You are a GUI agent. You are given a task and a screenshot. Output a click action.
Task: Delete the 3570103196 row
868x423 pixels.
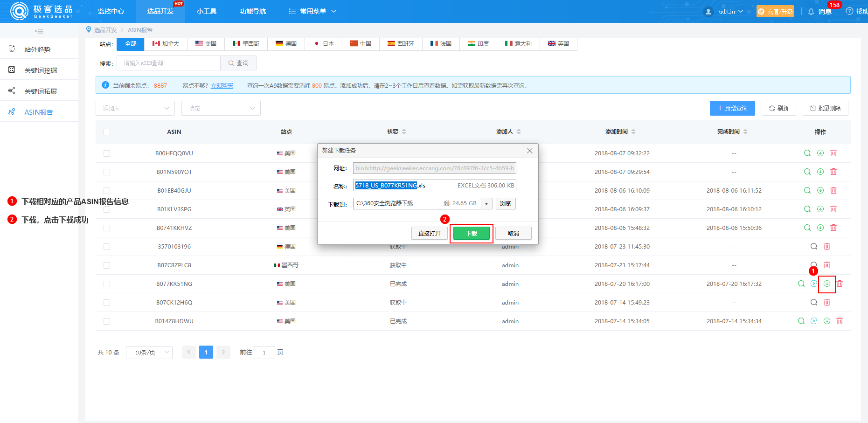coord(827,246)
